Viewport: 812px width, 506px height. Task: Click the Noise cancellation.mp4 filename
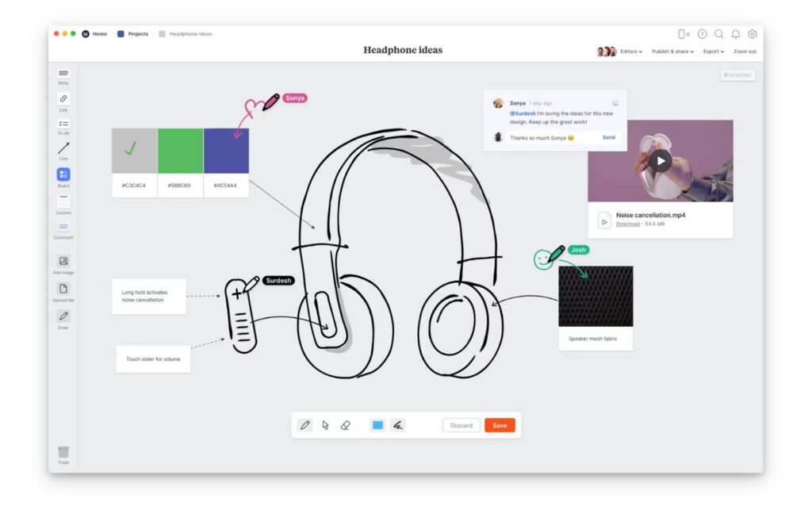point(650,215)
